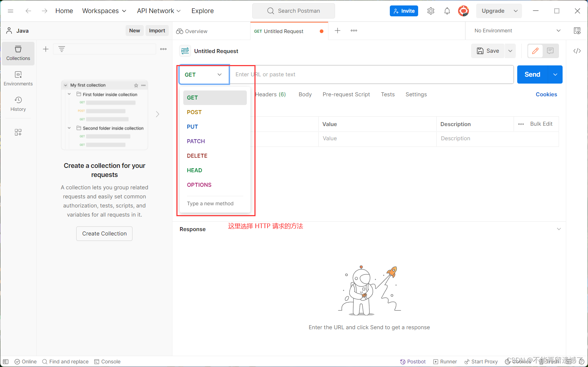Click the Send button
The image size is (588, 367).
pos(532,74)
